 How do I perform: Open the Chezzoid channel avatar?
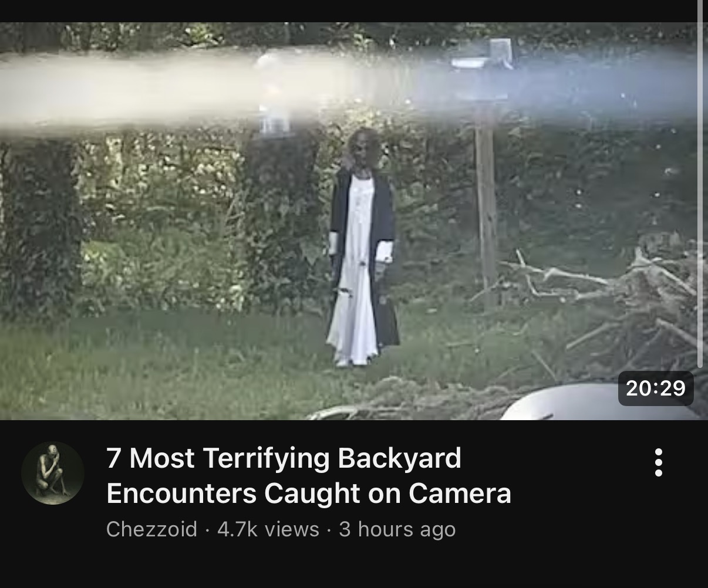click(53, 473)
